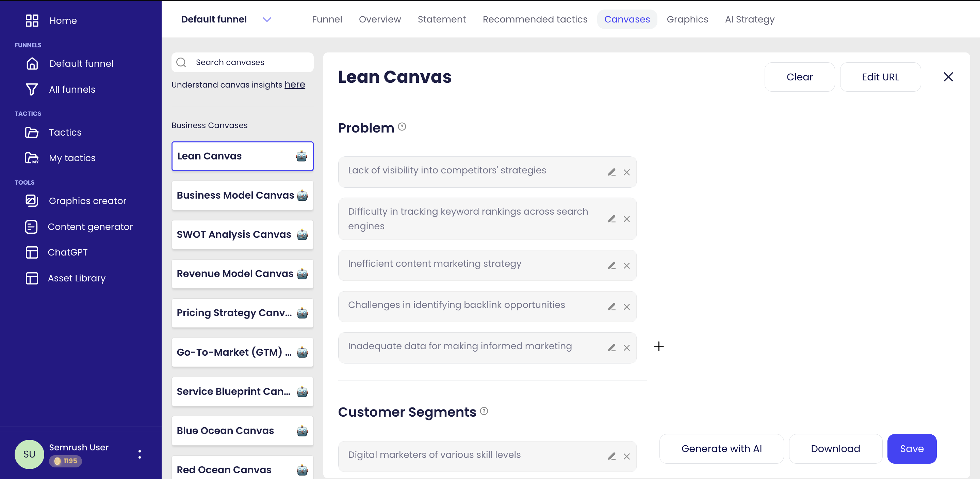The height and width of the screenshot is (479, 980).
Task: Click the My tactics icon in sidebar
Action: tap(31, 158)
